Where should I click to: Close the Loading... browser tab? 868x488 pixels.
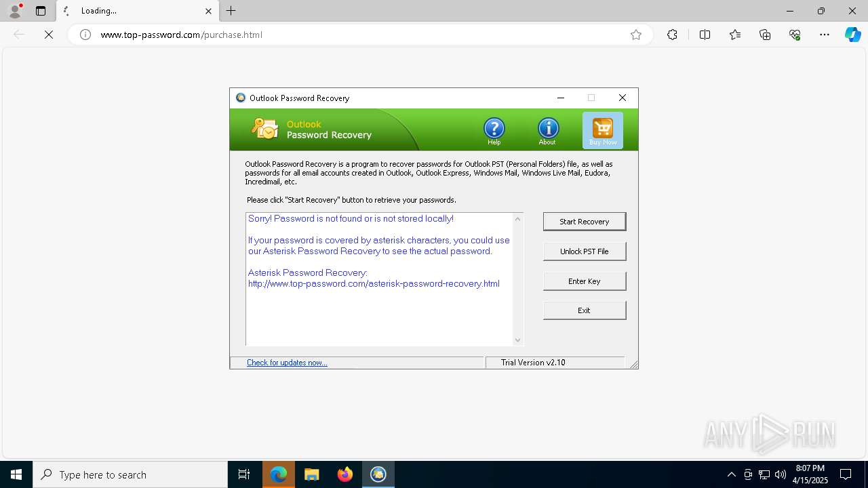[208, 11]
